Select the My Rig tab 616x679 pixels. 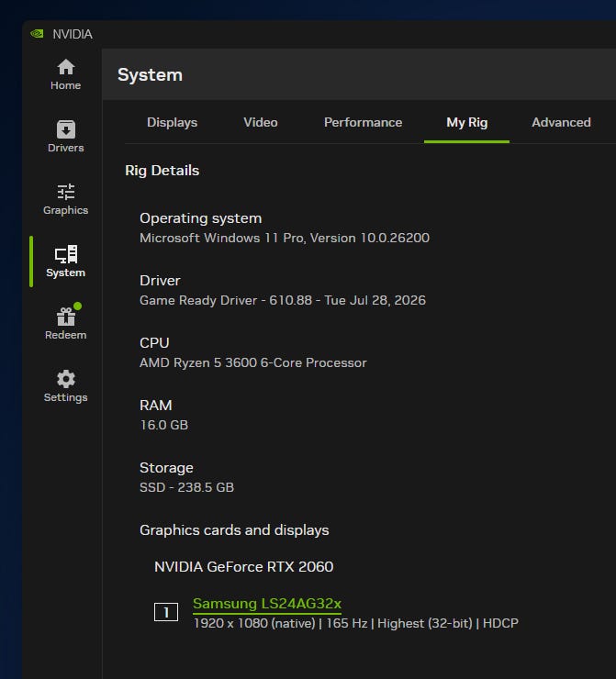(x=466, y=123)
